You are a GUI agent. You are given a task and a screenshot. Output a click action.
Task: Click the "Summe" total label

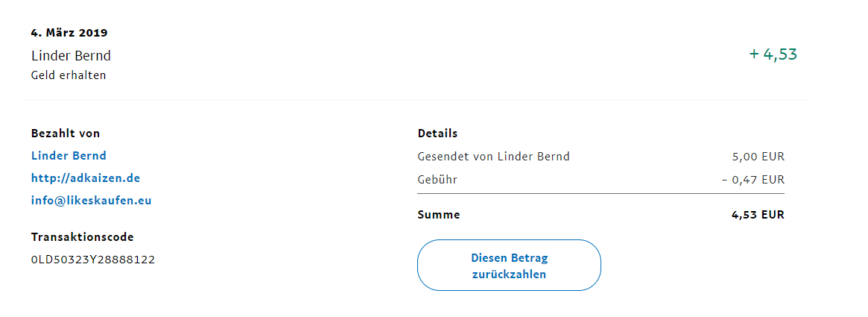(439, 215)
